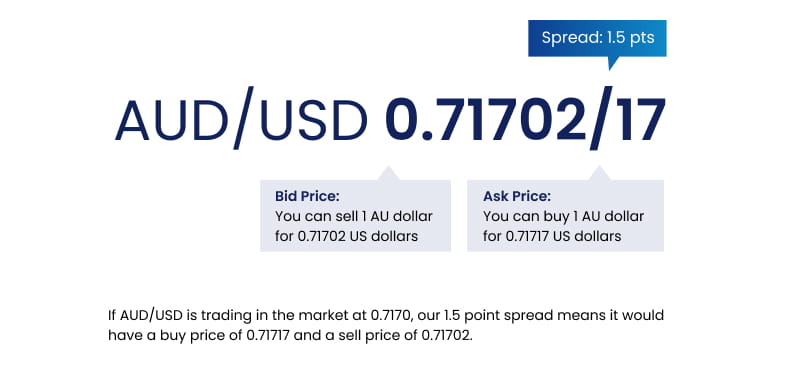Click text 'for 0.71717 US dollars'

pyautogui.click(x=552, y=236)
